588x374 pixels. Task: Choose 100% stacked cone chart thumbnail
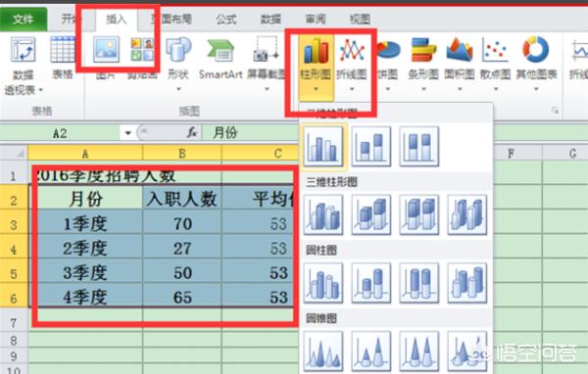419,351
